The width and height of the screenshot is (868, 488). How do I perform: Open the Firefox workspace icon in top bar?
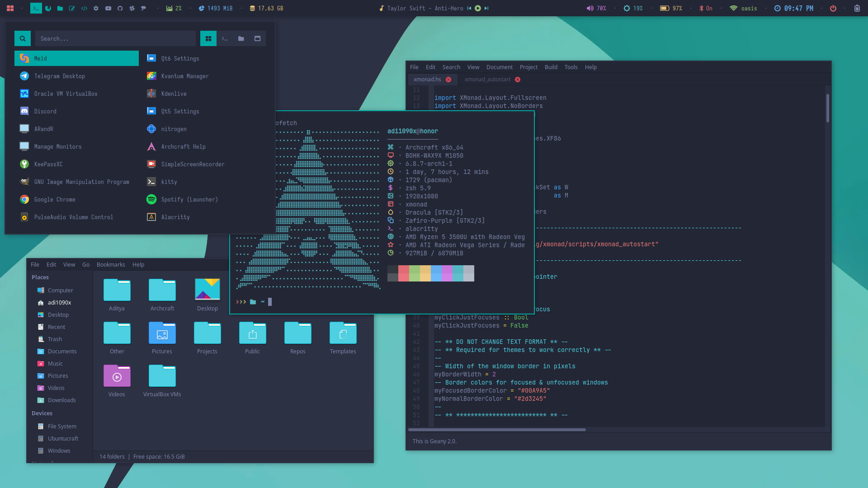coord(48,8)
